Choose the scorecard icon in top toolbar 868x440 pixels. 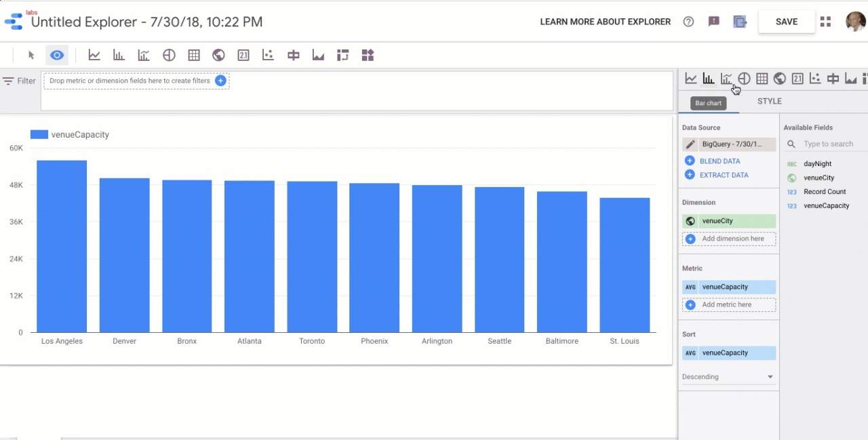click(243, 56)
